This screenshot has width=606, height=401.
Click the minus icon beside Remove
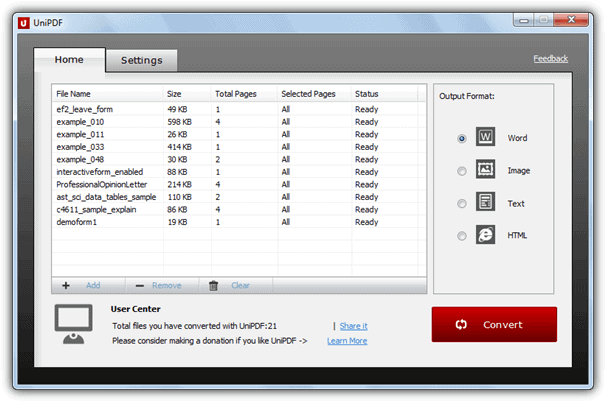coord(140,286)
